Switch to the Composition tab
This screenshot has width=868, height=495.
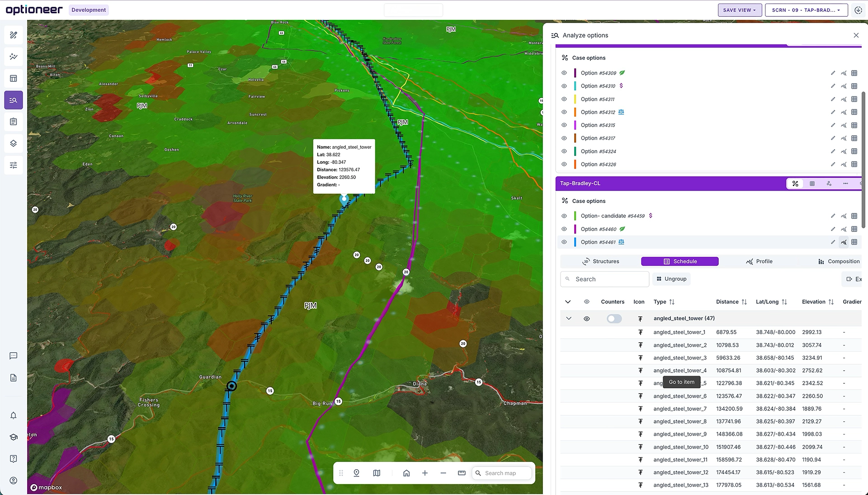[839, 261]
